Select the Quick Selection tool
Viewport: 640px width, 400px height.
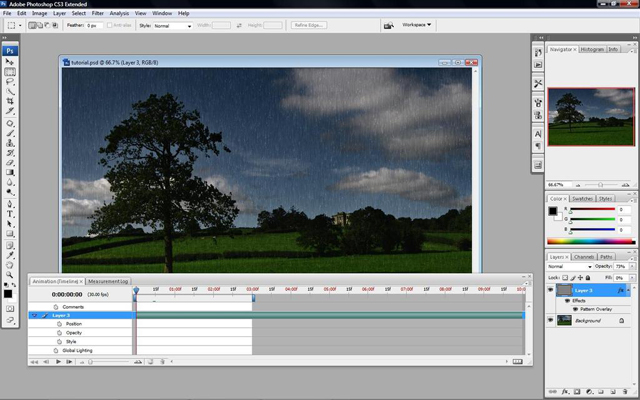pyautogui.click(x=10, y=91)
